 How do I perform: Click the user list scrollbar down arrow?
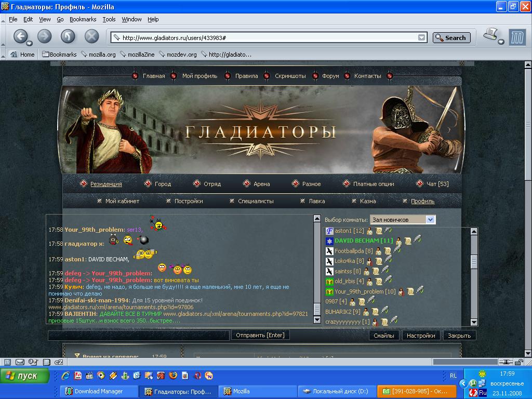(473, 322)
